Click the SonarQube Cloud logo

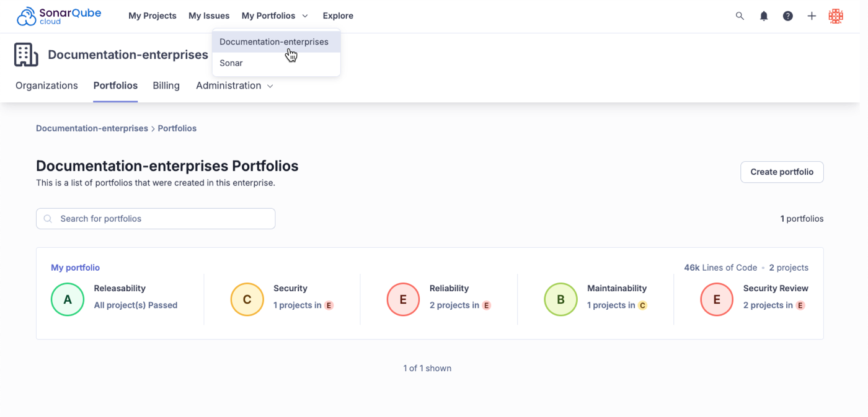(58, 15)
